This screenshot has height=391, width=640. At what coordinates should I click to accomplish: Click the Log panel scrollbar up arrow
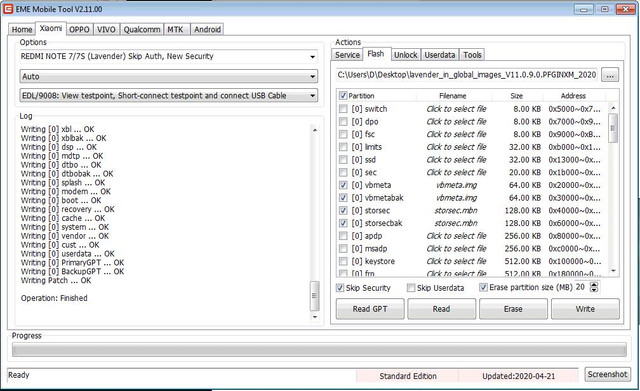[314, 130]
